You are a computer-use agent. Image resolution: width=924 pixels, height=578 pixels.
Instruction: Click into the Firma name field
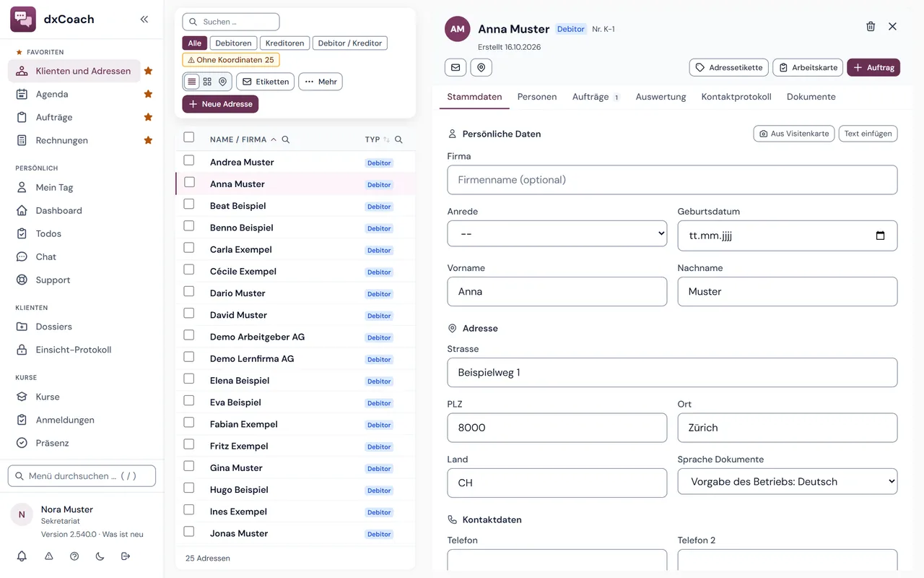(672, 180)
